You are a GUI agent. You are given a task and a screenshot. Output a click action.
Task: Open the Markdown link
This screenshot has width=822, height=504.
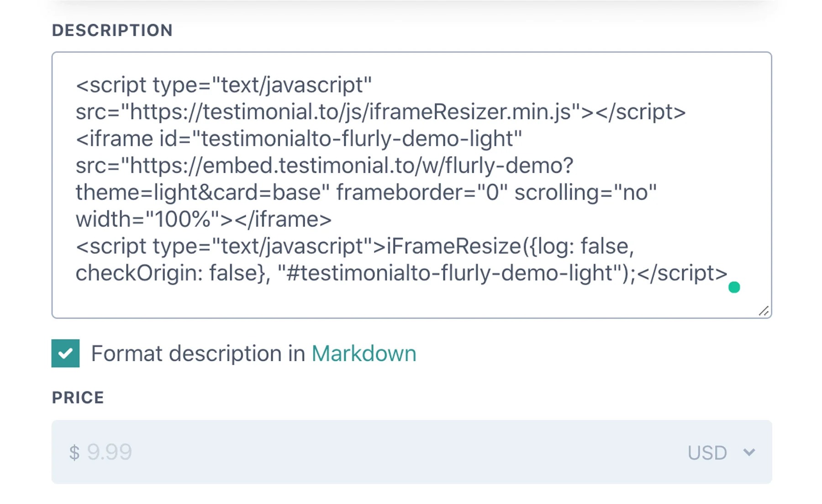pyautogui.click(x=364, y=353)
